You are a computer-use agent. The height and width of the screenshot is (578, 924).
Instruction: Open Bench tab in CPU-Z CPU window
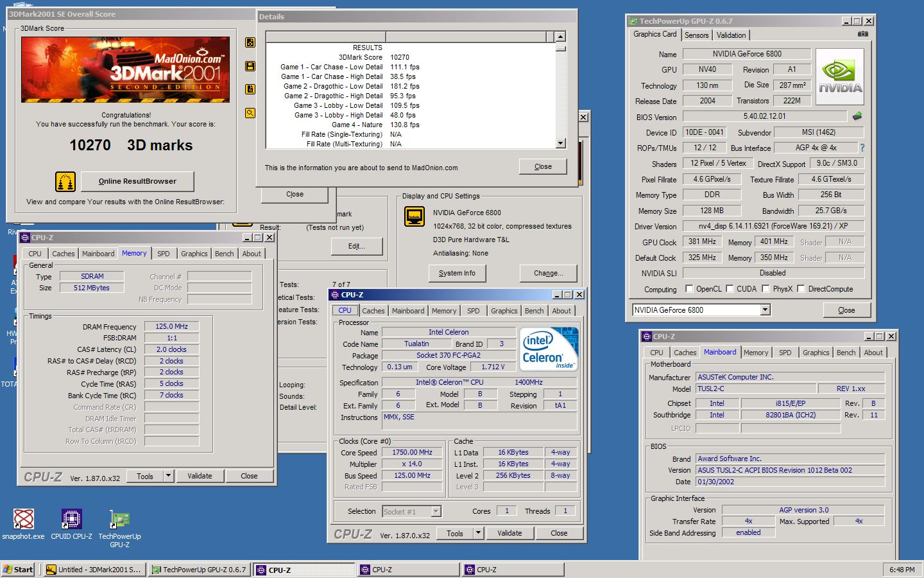[x=534, y=311]
